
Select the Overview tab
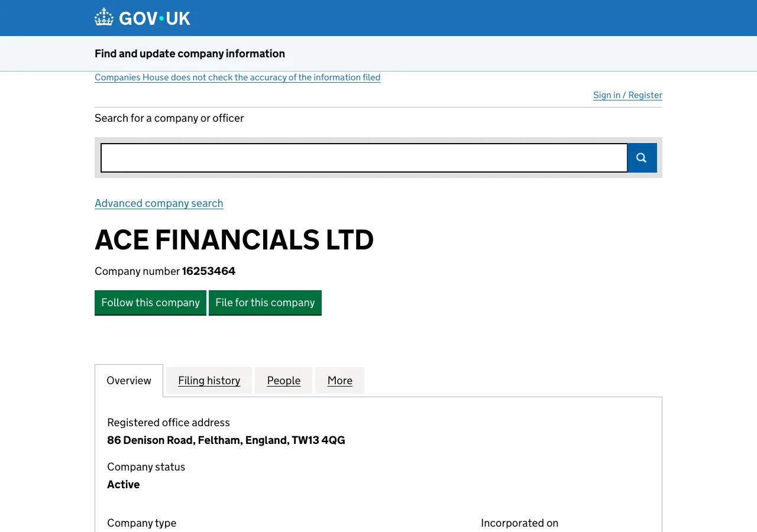(128, 380)
